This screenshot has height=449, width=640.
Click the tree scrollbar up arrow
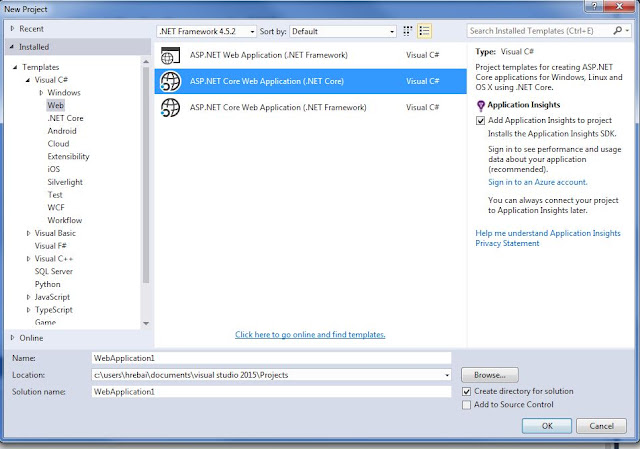[x=146, y=62]
